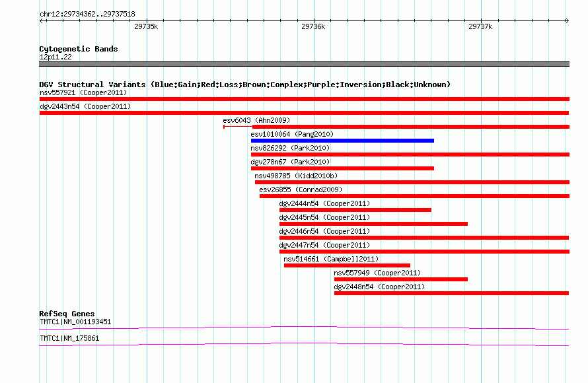Click the nsv826292 (Park2010) loss bar
Image resolution: width=588 pixels, height=383 pixels.
click(410, 155)
